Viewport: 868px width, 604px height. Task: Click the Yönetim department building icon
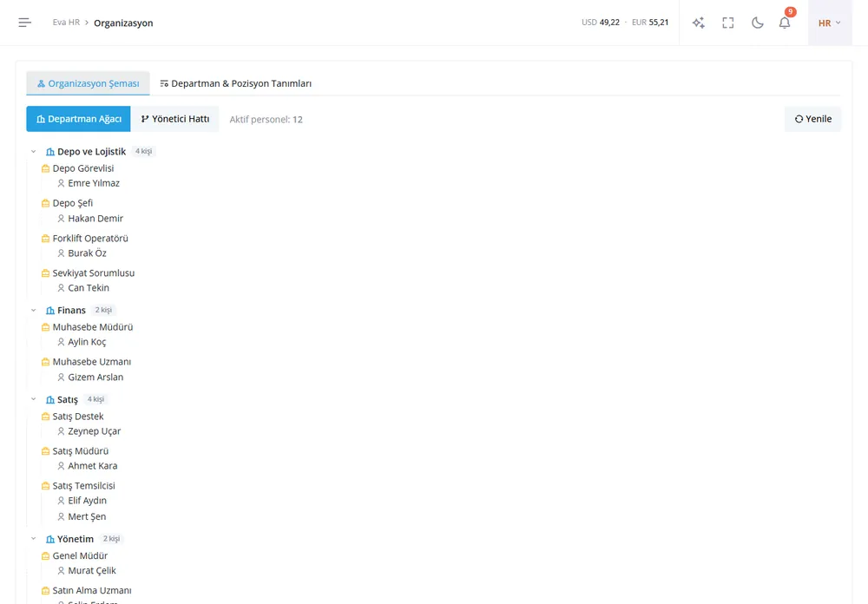coord(50,539)
